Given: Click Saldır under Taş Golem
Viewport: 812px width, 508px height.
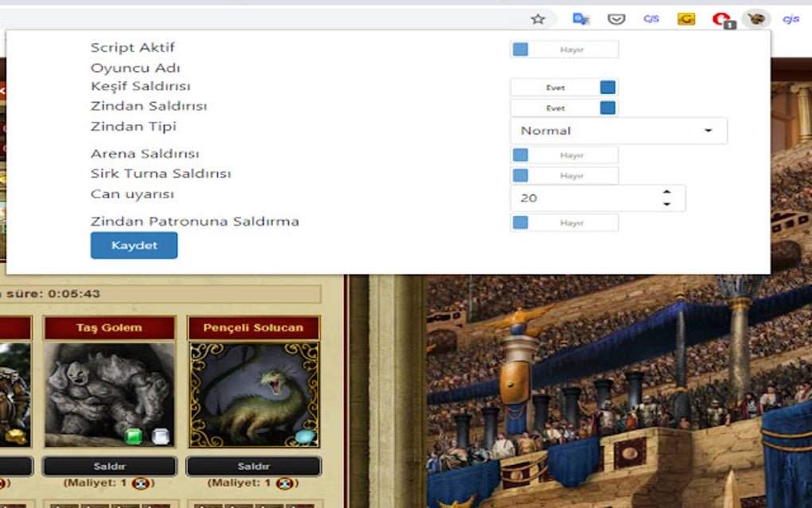Looking at the screenshot, I should tap(109, 466).
